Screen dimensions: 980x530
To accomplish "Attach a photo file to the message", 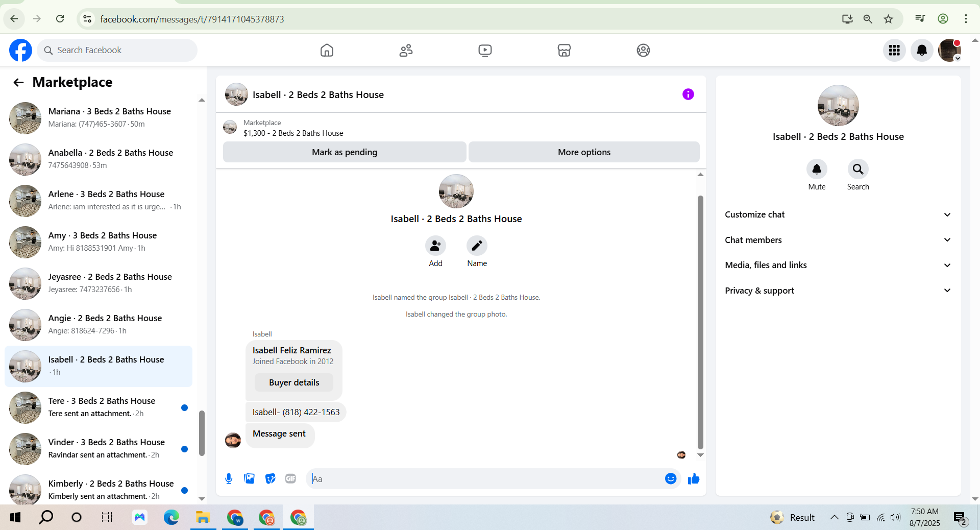I will [x=249, y=478].
